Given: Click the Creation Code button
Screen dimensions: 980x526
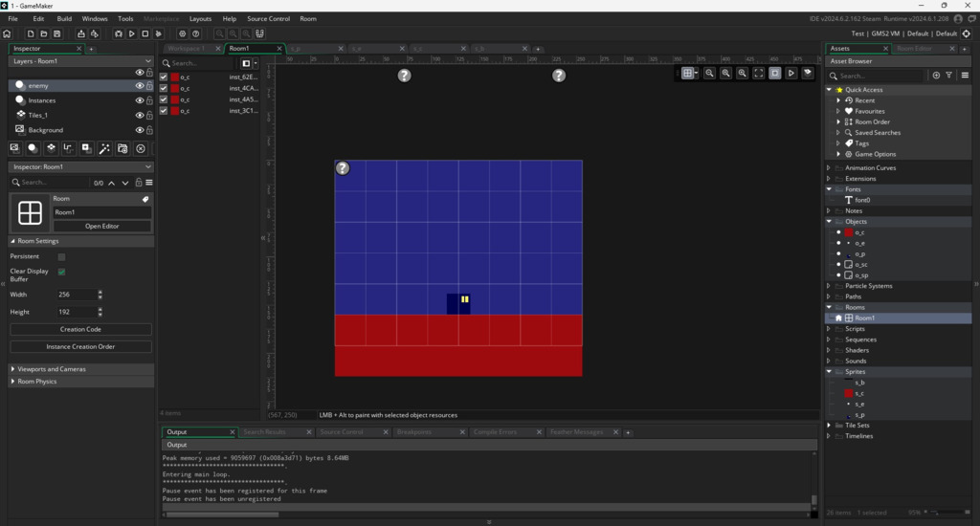Looking at the screenshot, I should click(x=80, y=329).
